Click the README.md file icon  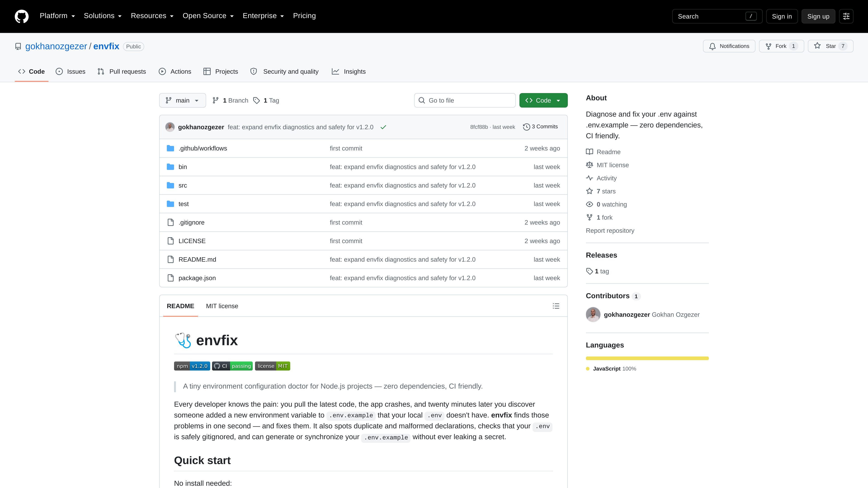(170, 259)
